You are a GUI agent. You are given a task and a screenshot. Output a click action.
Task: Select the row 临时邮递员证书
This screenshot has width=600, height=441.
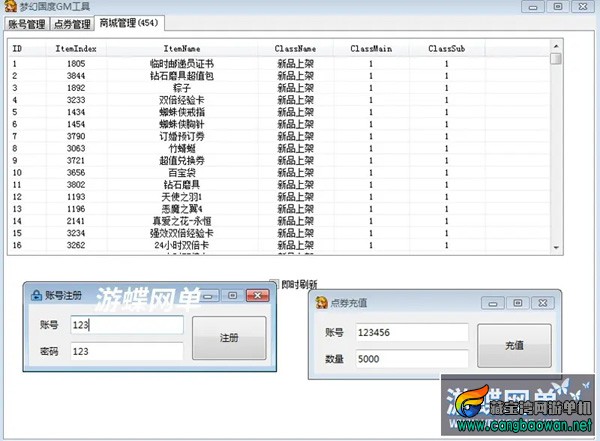pyautogui.click(x=279, y=64)
